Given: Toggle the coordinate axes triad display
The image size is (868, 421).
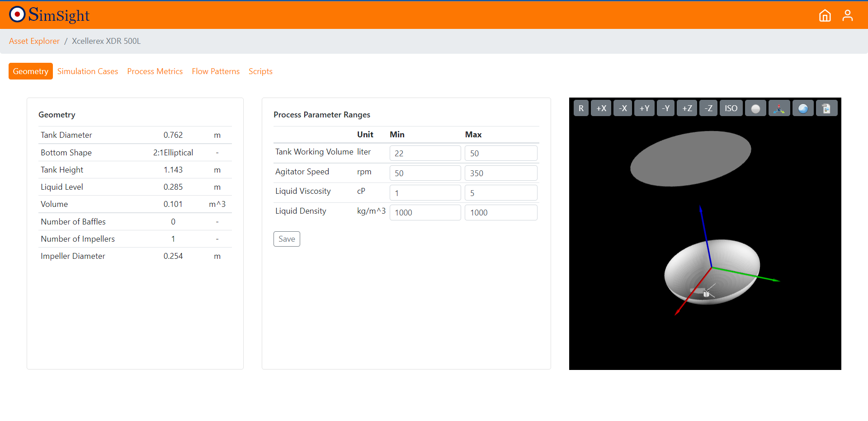Looking at the screenshot, I should (x=779, y=108).
